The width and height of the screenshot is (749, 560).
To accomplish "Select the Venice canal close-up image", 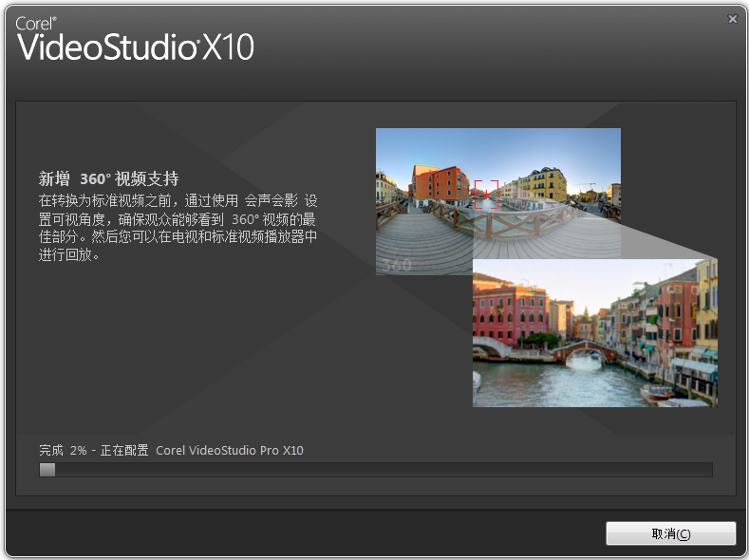I will pos(594,332).
